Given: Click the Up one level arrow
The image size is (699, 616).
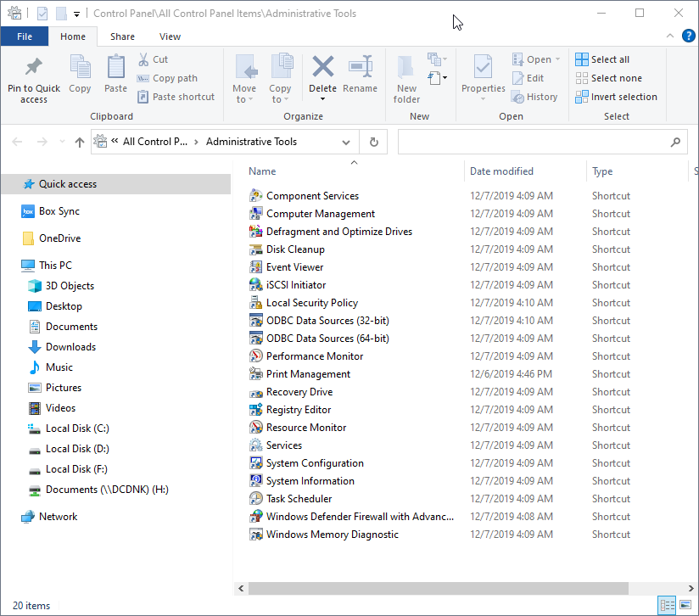Looking at the screenshot, I should [x=80, y=142].
